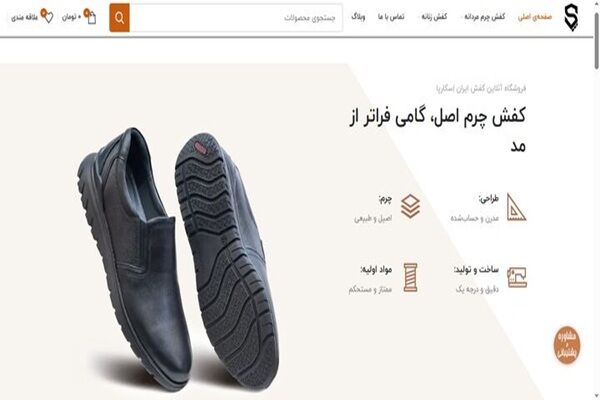Screen dimensions: 600x400
Task: Open the کفش زنانه menu
Action: pos(434,17)
